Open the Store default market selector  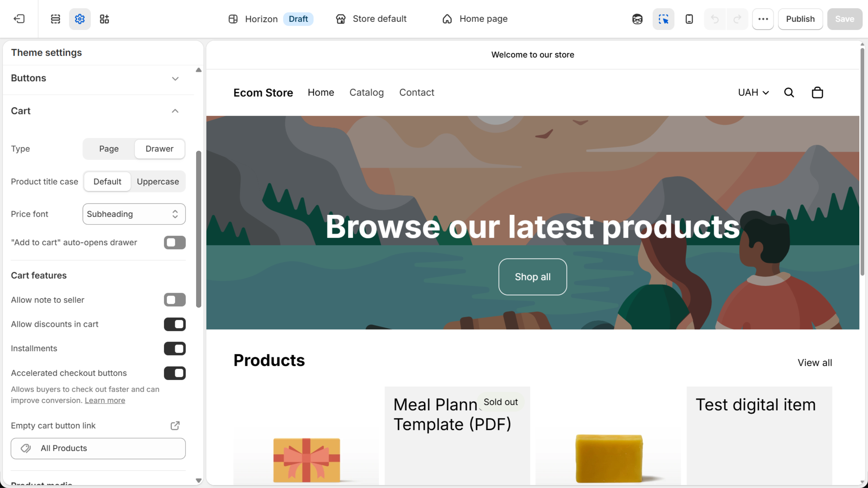click(x=371, y=19)
